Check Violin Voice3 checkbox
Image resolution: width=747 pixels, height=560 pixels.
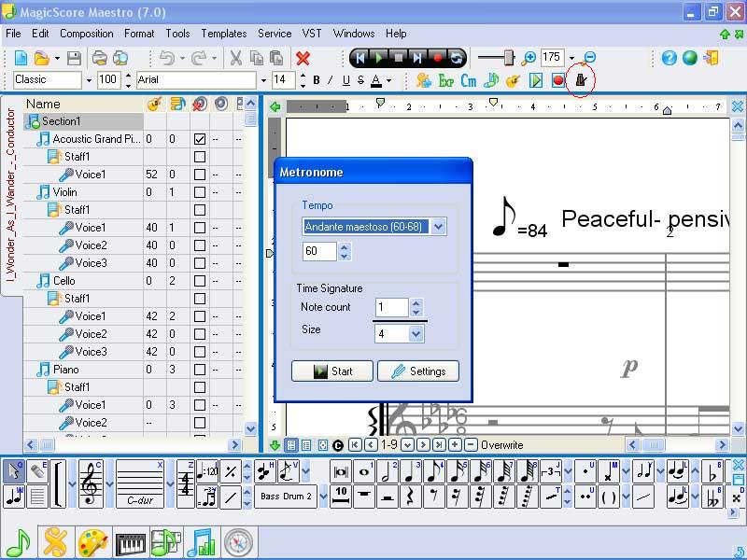tap(200, 263)
